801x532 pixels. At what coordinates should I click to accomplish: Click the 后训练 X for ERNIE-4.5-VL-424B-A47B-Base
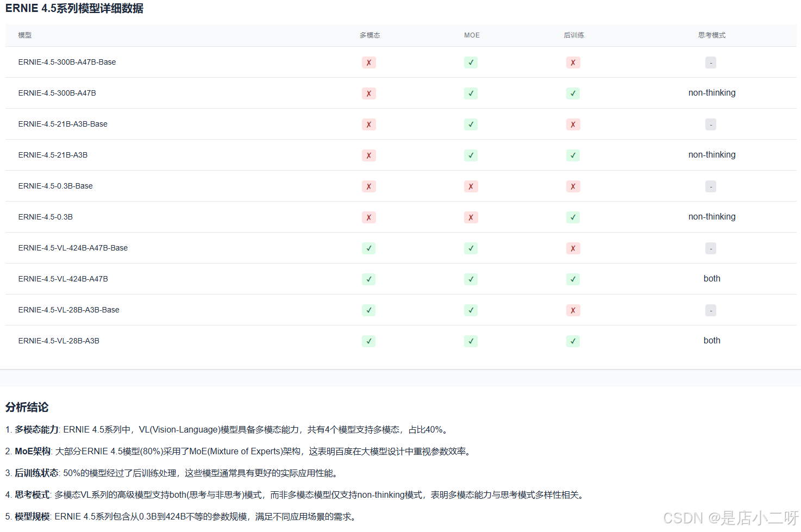573,248
